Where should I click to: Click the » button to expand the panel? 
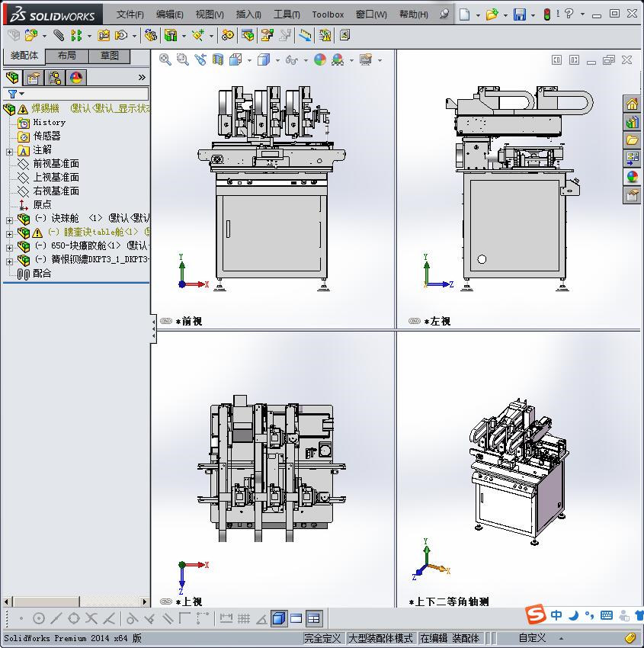[x=143, y=76]
